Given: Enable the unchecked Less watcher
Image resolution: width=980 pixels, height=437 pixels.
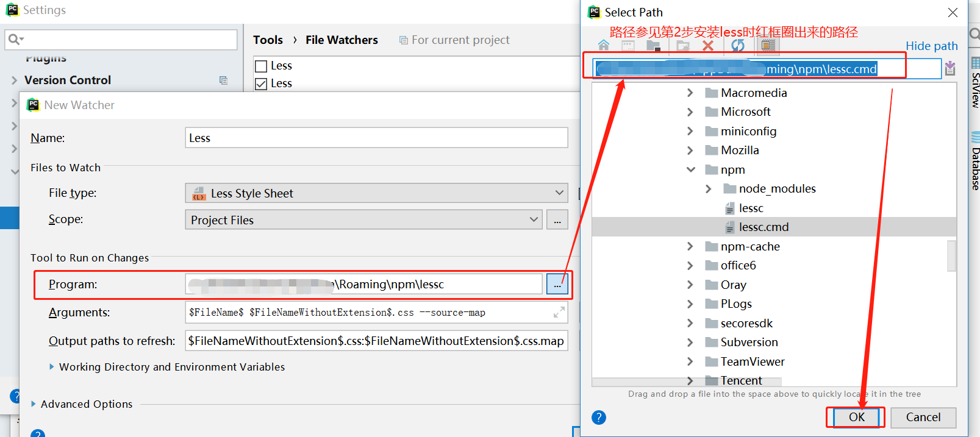Looking at the screenshot, I should point(261,66).
